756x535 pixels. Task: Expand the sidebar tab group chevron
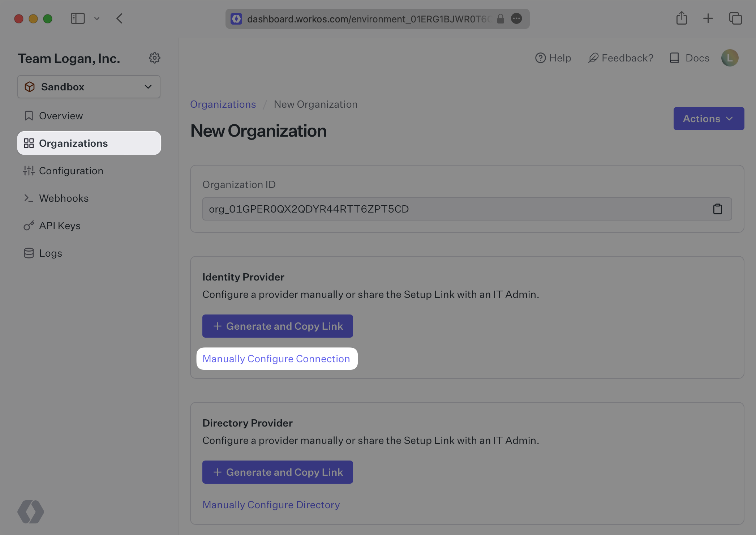click(x=97, y=18)
